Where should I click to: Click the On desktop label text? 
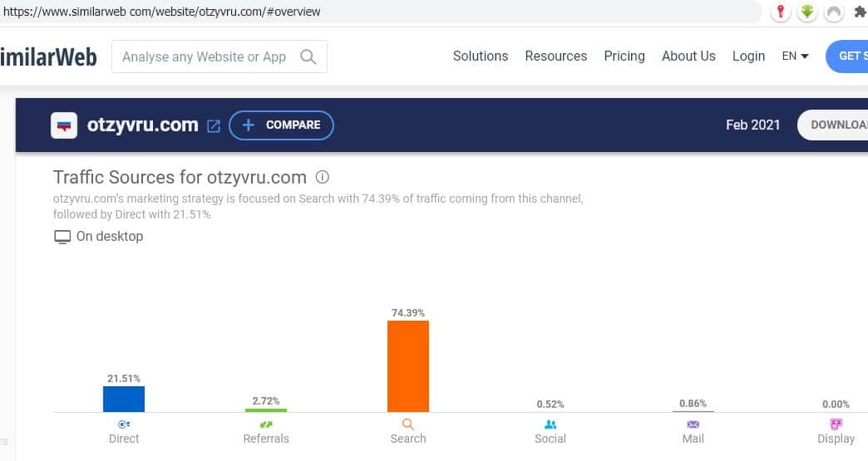coord(110,237)
